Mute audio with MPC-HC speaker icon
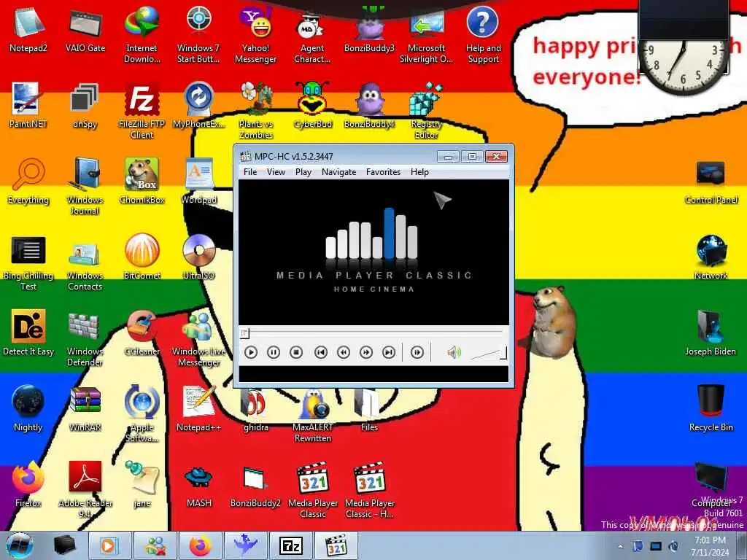 454,352
